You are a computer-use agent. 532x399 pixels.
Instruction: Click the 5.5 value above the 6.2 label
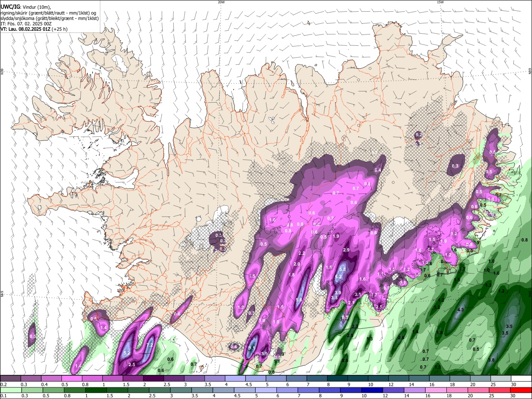pos(343,269)
